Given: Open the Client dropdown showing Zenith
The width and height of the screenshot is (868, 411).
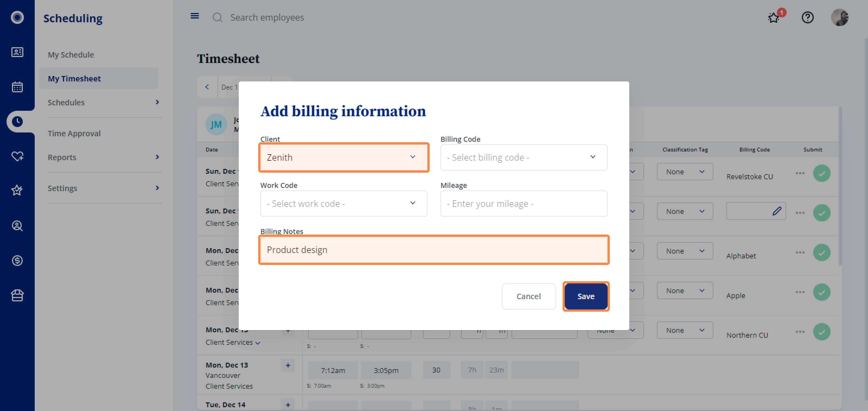Looking at the screenshot, I should (x=344, y=157).
